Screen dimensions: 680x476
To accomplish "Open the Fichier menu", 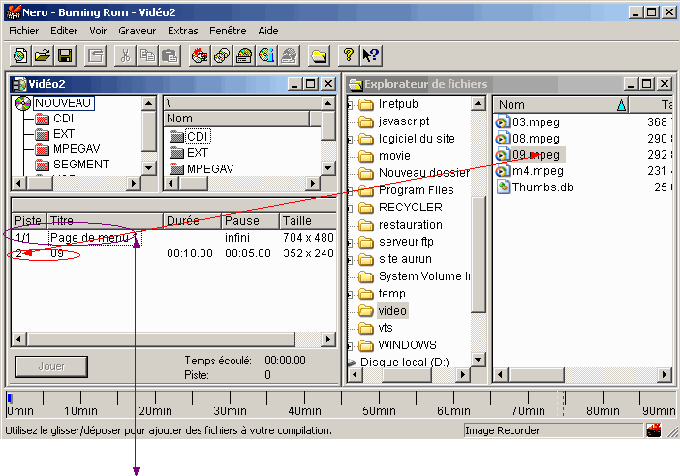I will [24, 31].
